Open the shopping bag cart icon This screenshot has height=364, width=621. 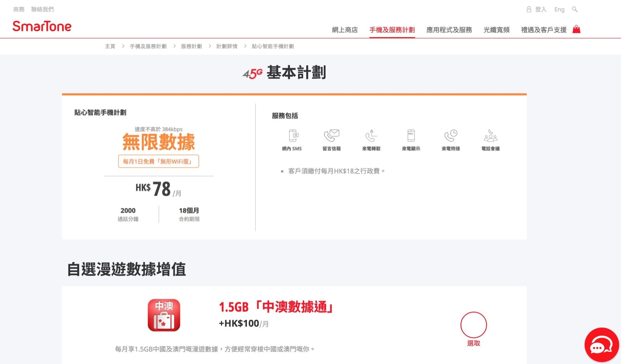[576, 29]
